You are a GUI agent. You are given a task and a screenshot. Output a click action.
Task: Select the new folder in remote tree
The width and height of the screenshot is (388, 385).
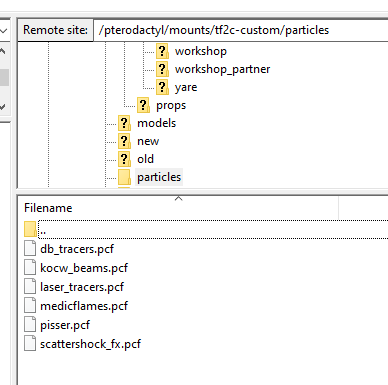coord(148,141)
